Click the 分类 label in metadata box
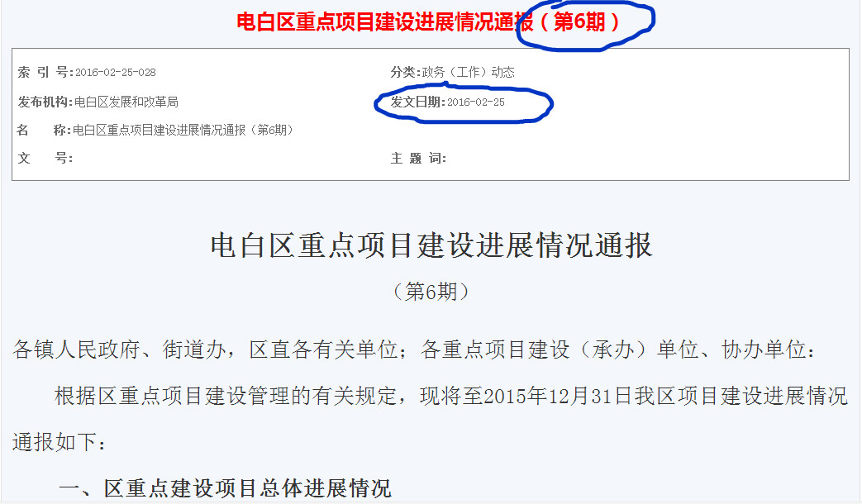Viewport: 862px width, 504px height. [406, 72]
